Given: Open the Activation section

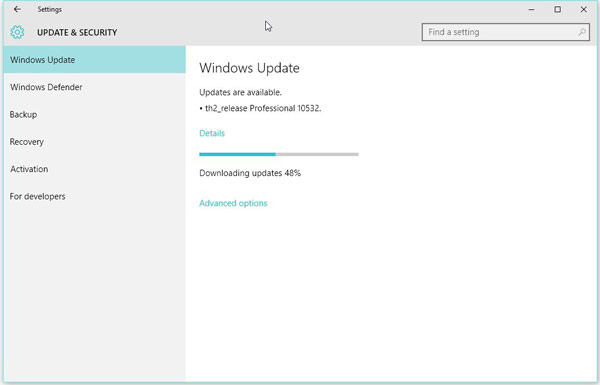Looking at the screenshot, I should tap(95, 169).
